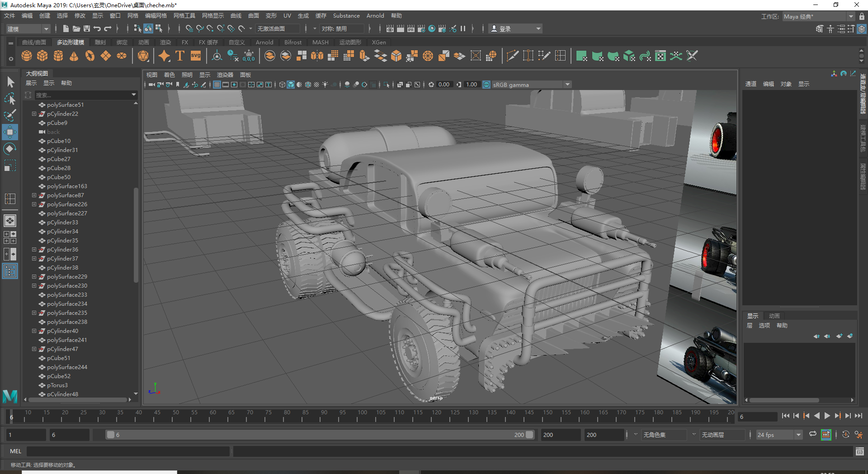Open the 24 fps frame rate dropdown
Image resolution: width=868 pixels, height=474 pixels.
(779, 435)
